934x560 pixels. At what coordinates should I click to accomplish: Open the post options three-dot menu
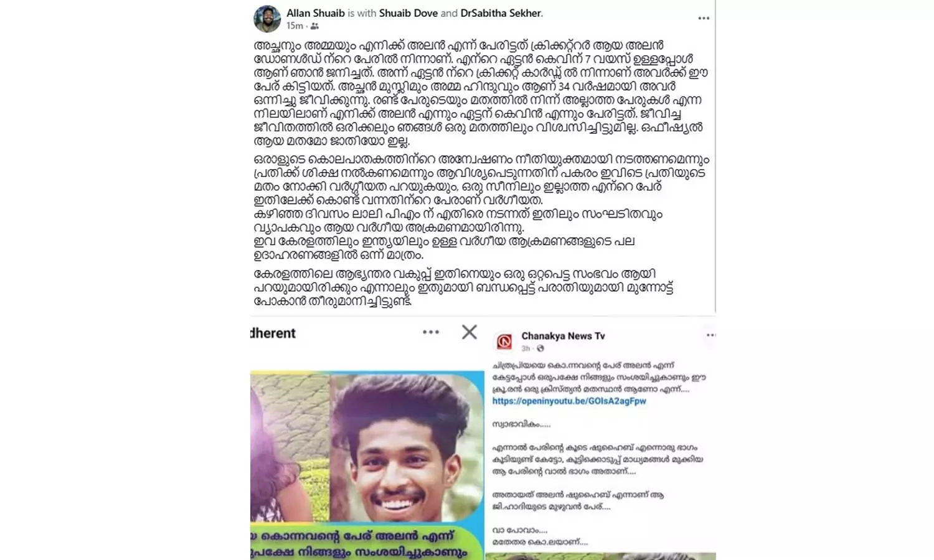tap(704, 18)
